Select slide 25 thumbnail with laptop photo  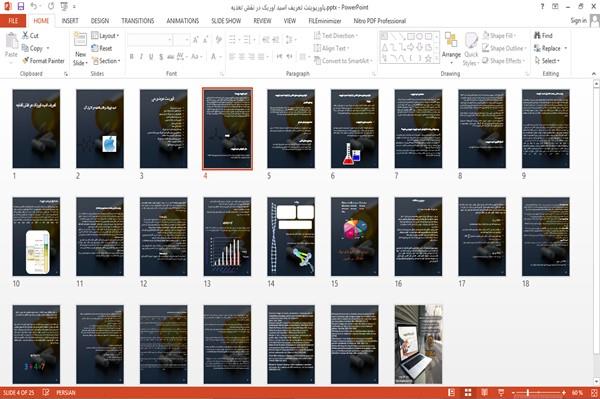tap(419, 344)
